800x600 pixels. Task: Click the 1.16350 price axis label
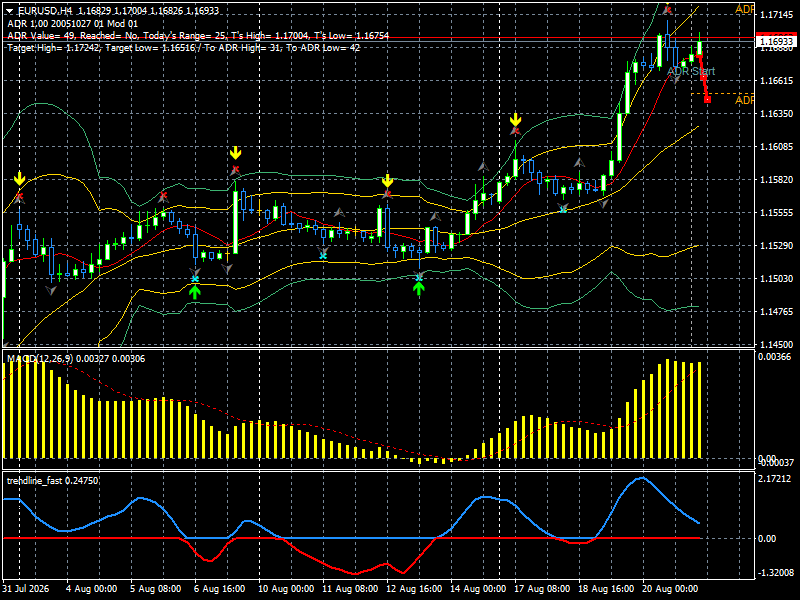777,114
